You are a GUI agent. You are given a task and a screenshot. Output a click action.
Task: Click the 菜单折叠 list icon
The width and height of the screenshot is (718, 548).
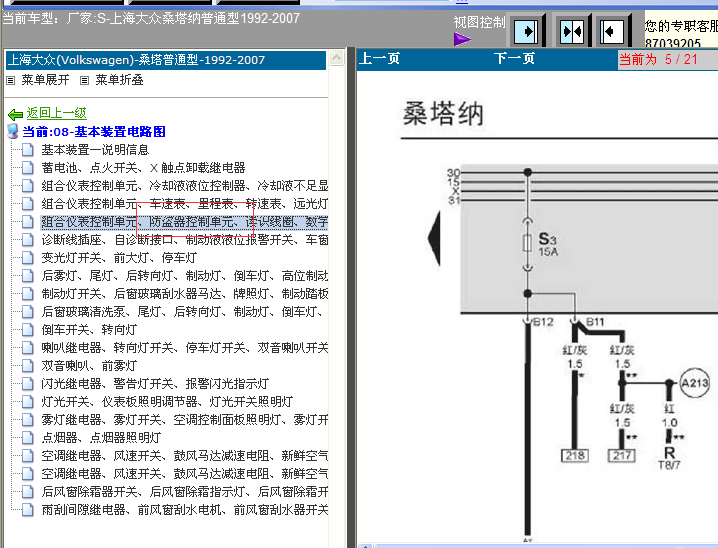pyautogui.click(x=84, y=81)
